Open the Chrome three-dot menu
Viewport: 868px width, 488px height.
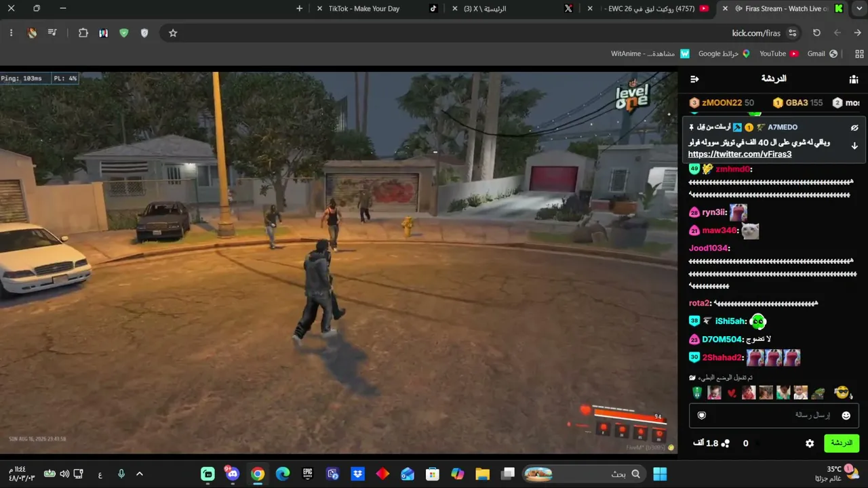point(11,33)
